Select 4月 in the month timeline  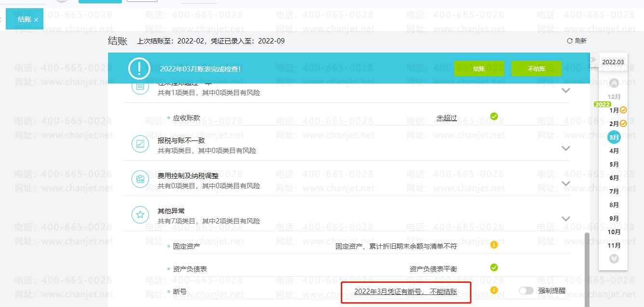point(614,151)
